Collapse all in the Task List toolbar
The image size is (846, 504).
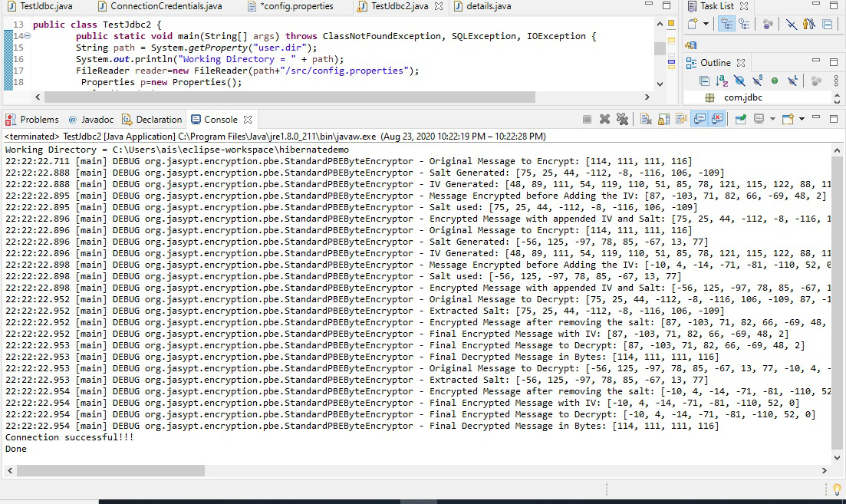click(x=827, y=24)
